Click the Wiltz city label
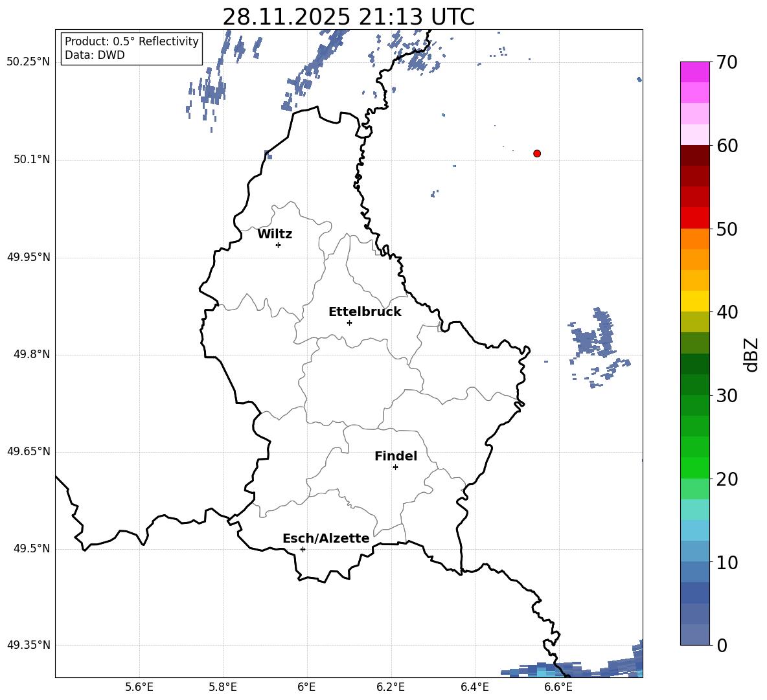Image resolution: width=767 pixels, height=700 pixels. (275, 234)
